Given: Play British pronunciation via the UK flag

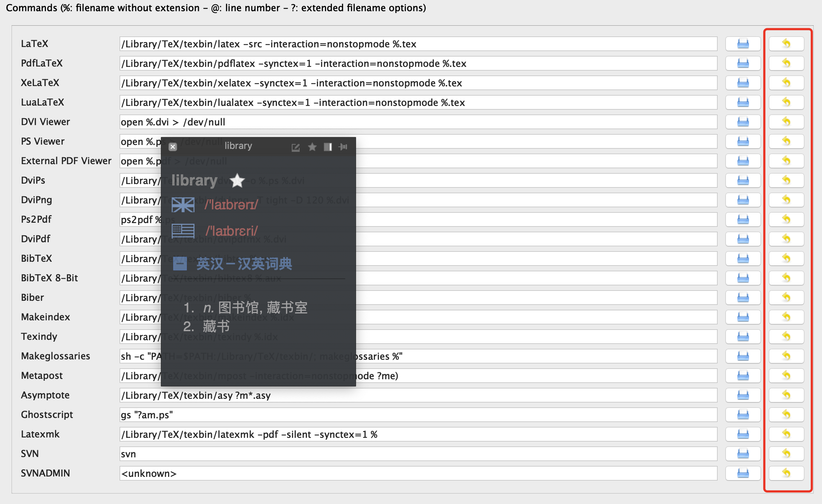Looking at the screenshot, I should coord(183,204).
